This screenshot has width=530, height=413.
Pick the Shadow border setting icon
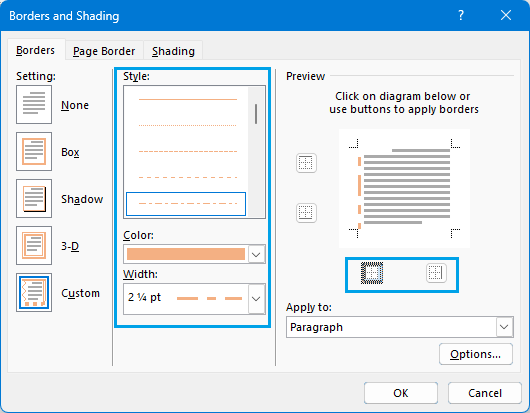34,198
